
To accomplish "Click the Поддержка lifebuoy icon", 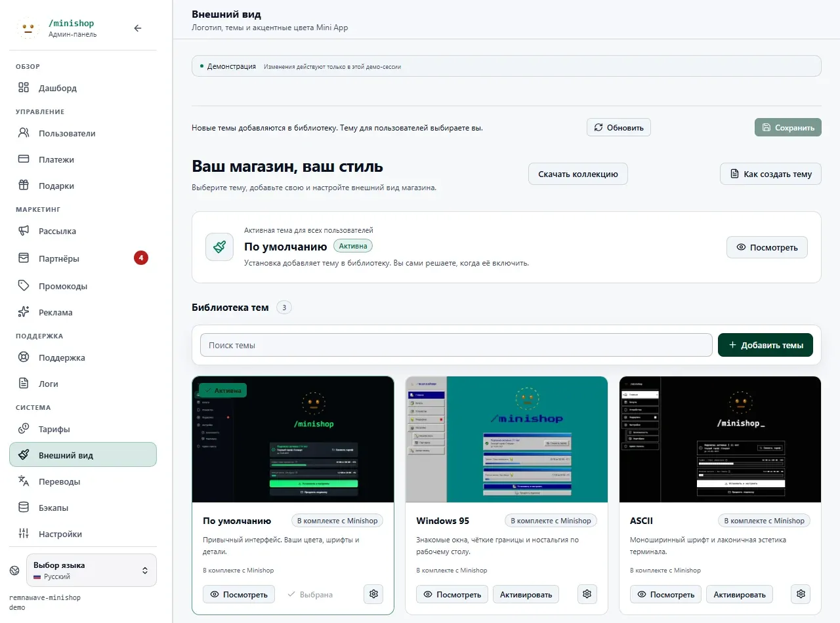I will pyautogui.click(x=24, y=357).
